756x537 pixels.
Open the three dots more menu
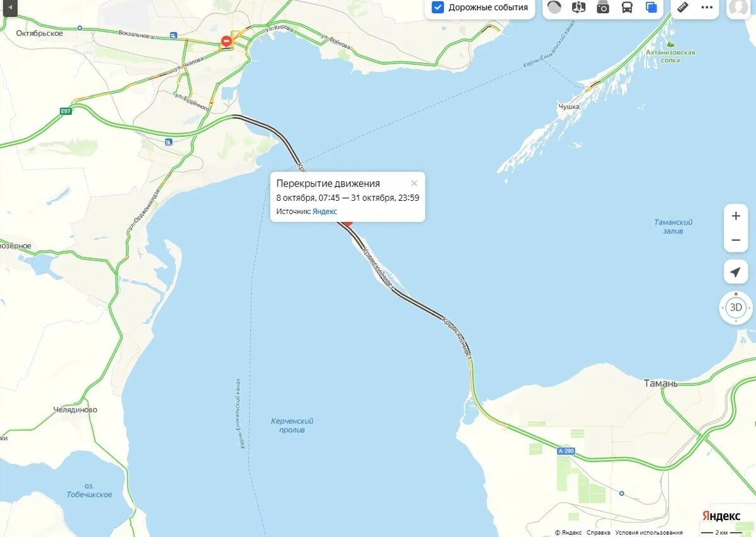(x=707, y=8)
